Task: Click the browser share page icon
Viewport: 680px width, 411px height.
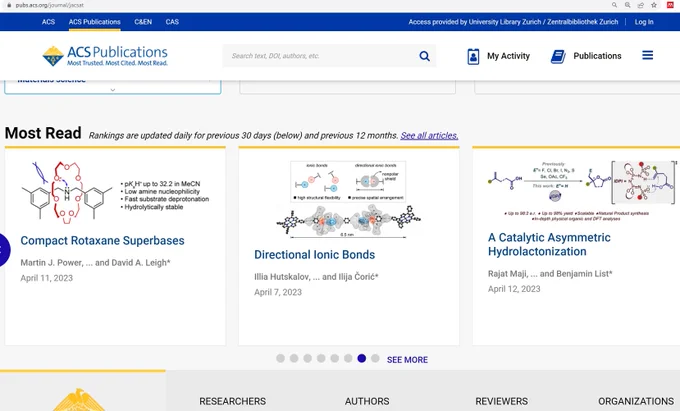Action: tap(641, 5)
